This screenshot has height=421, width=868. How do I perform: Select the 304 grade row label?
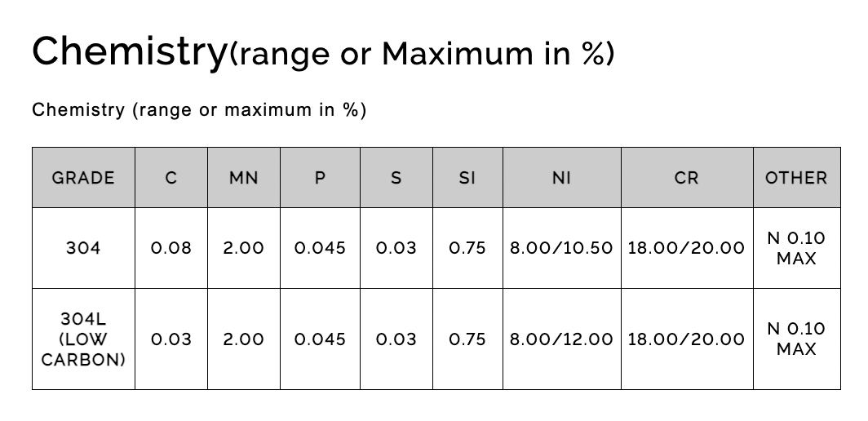83,248
